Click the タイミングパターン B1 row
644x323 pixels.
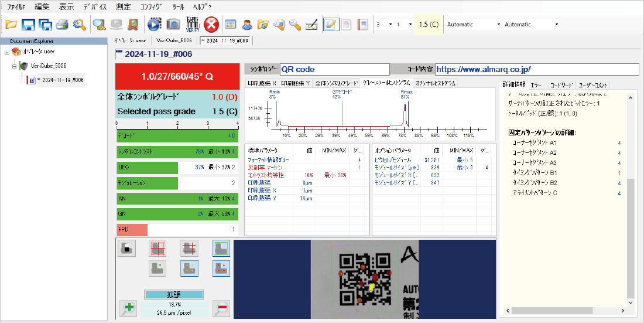click(x=567, y=173)
